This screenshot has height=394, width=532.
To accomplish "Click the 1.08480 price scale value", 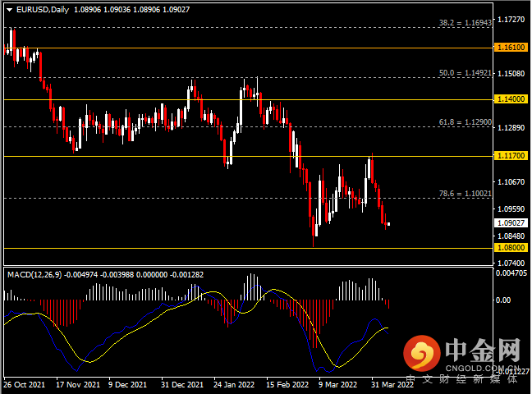I will [511, 236].
